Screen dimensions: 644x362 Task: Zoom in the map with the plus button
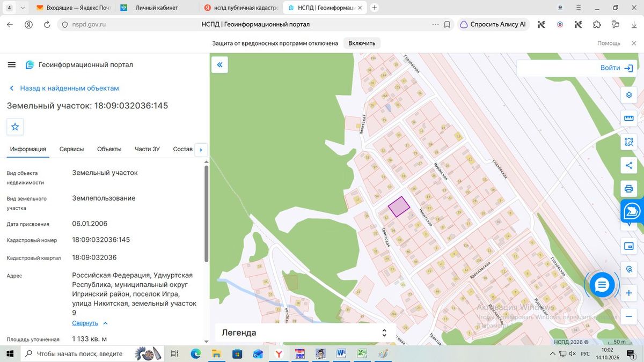click(629, 293)
